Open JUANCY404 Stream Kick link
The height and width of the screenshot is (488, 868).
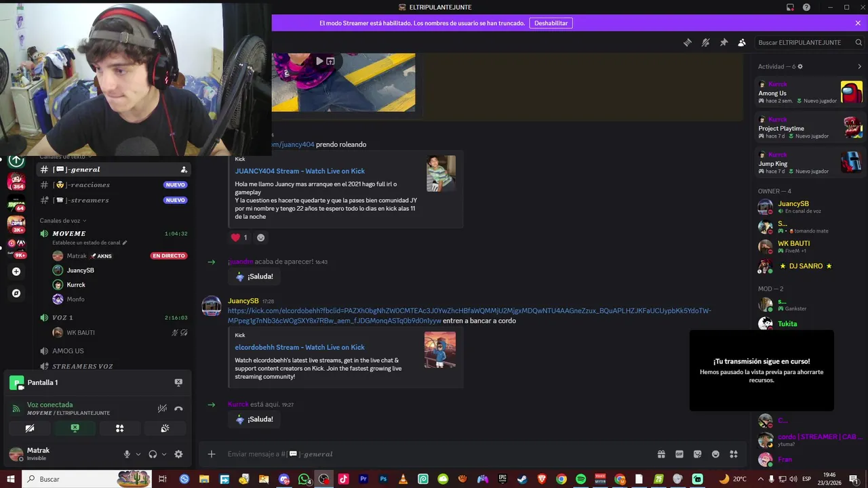300,171
